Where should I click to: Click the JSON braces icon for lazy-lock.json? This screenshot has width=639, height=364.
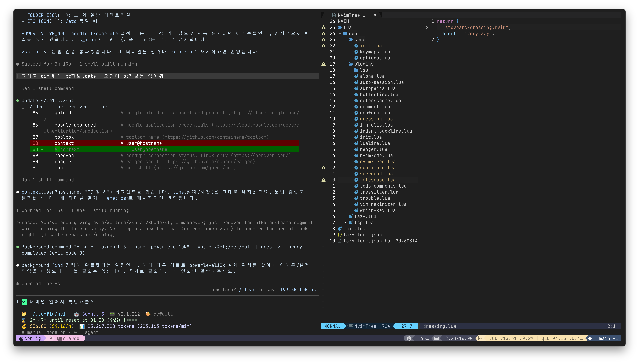point(340,235)
